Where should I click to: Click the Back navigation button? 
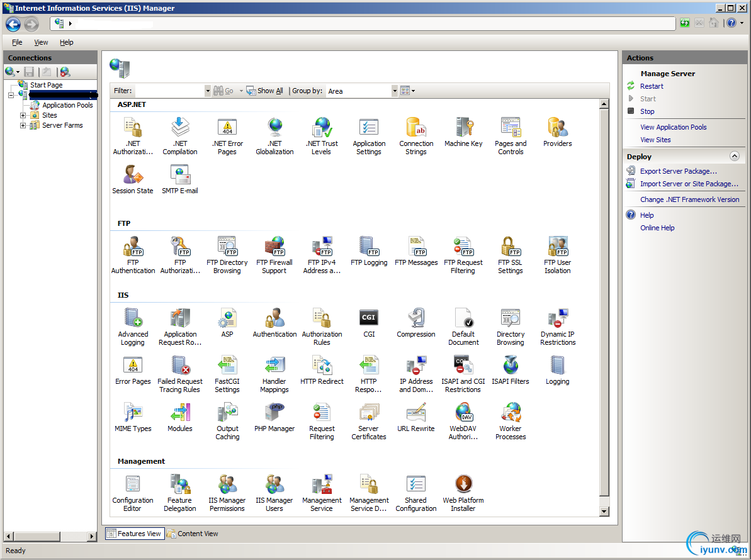tap(13, 24)
